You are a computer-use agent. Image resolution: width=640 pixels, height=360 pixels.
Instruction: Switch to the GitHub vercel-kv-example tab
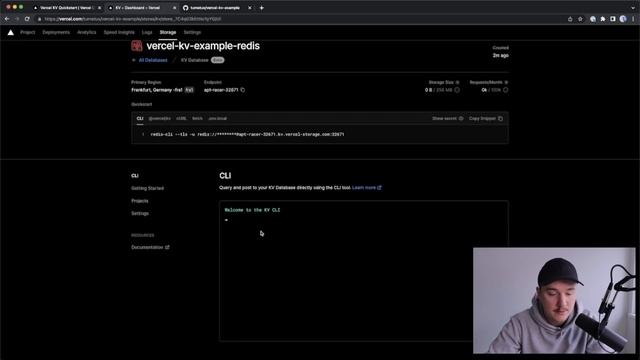[x=215, y=8]
